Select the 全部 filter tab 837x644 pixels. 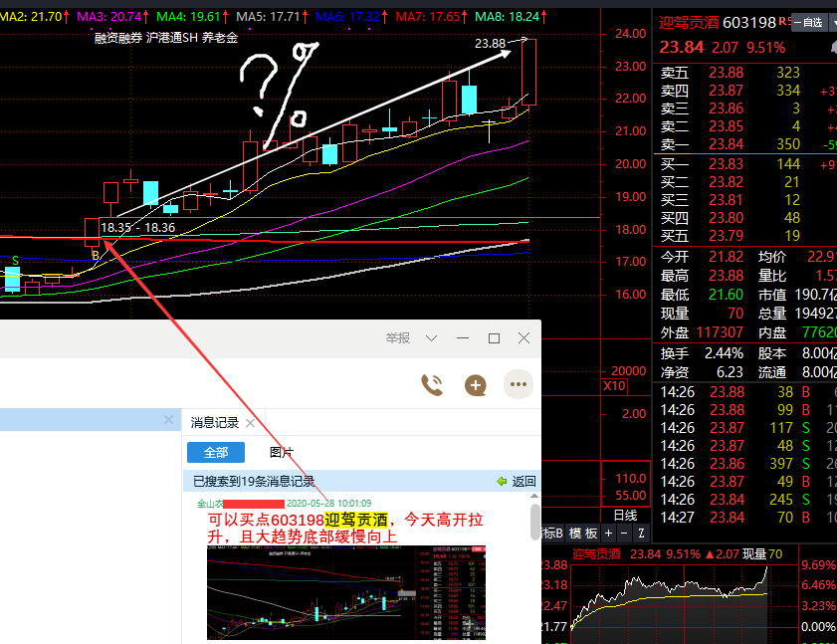(216, 452)
